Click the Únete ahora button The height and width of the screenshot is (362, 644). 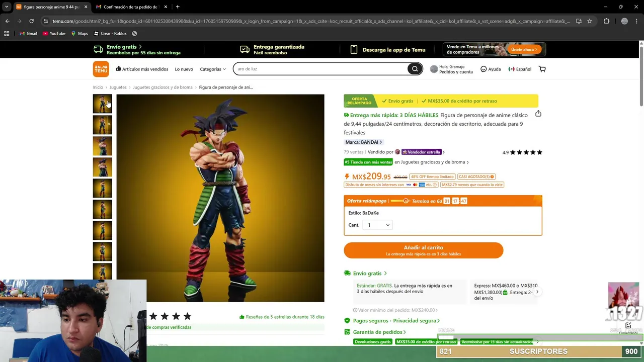point(525,49)
